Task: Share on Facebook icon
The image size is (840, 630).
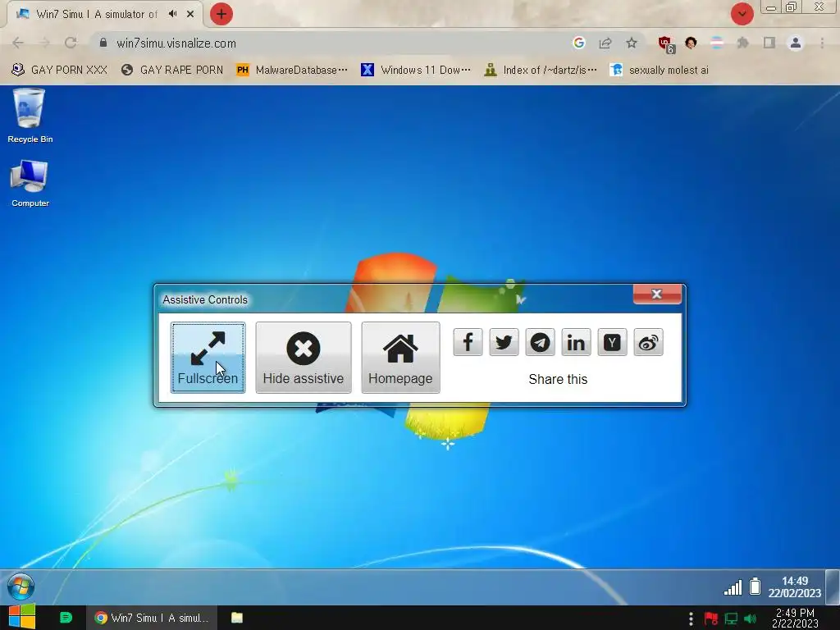Action: tap(468, 342)
